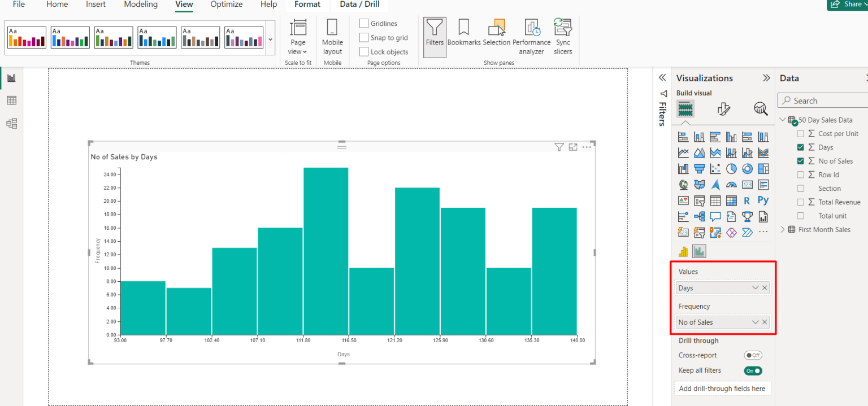Viewport: 868px width, 406px height.
Task: Expand the First Month Sales table
Action: [783, 229]
